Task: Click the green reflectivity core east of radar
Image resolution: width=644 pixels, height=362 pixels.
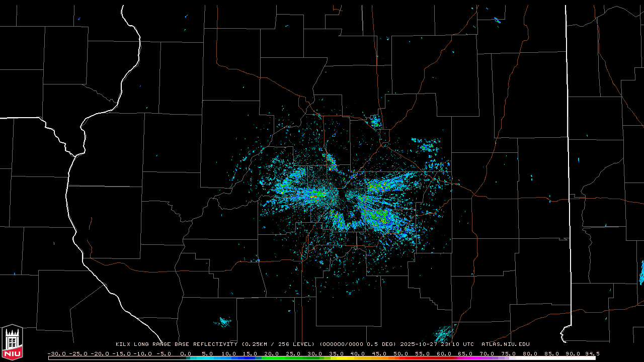Action: (377, 187)
